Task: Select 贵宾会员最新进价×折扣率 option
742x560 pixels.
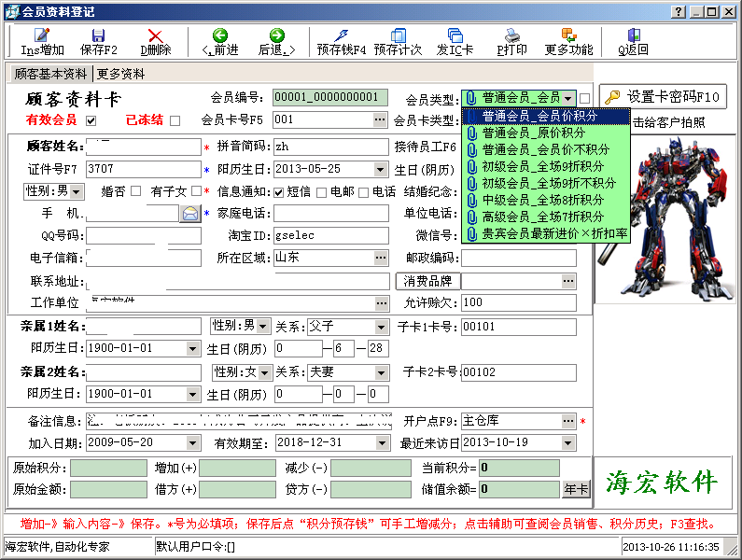Action: (547, 234)
